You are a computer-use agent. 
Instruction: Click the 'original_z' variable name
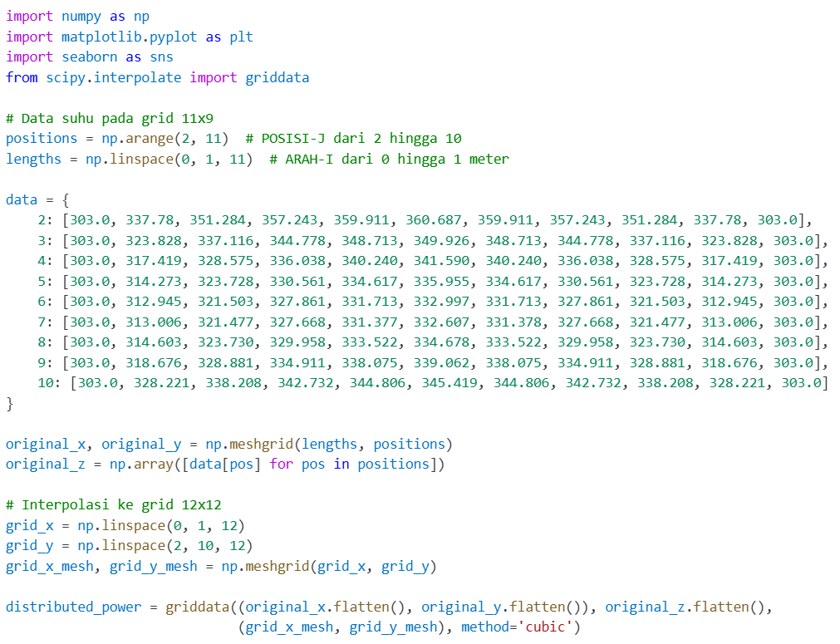click(x=46, y=464)
